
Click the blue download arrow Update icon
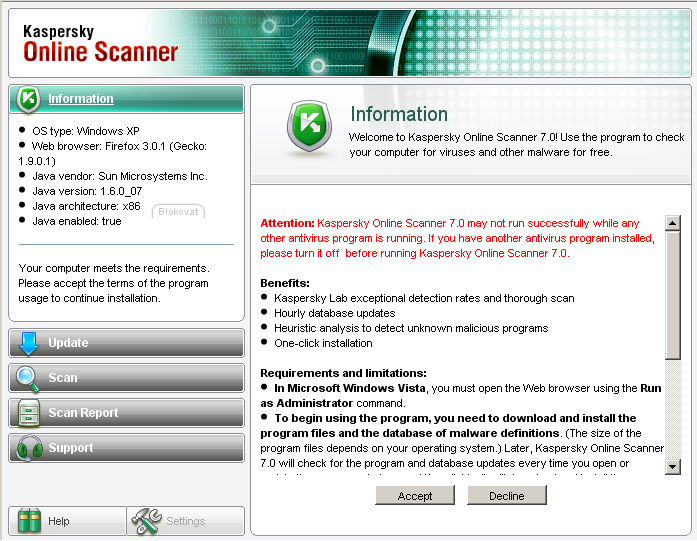(29, 343)
